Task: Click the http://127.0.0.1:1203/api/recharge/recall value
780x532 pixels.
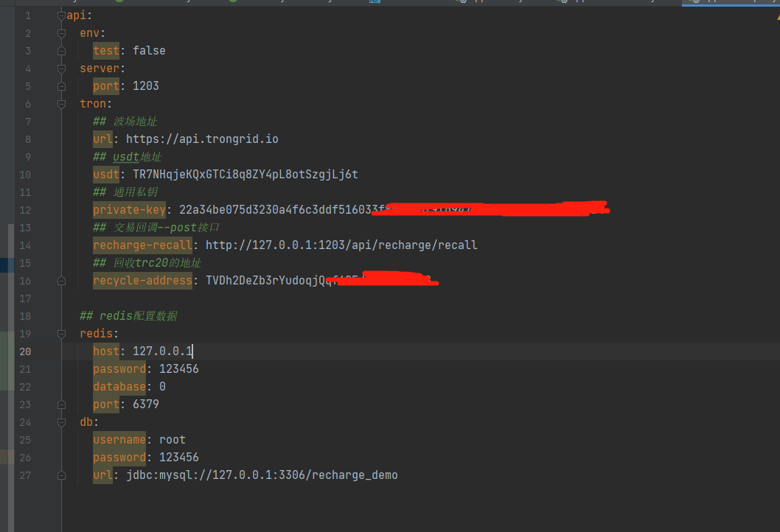Action: [x=342, y=245]
